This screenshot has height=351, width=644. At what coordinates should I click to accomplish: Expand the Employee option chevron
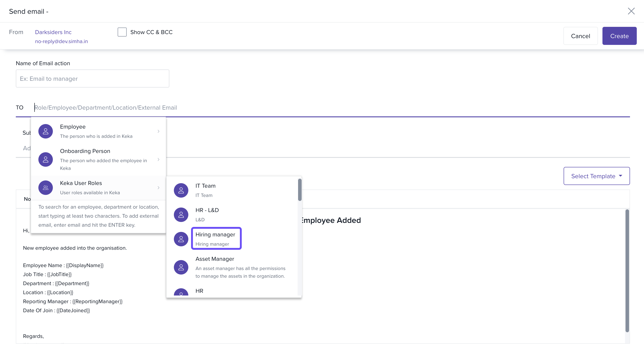pos(158,131)
